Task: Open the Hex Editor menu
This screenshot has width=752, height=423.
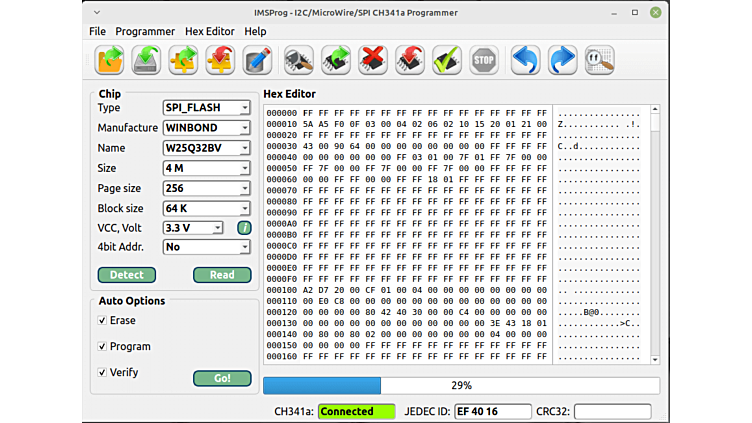Action: click(210, 31)
